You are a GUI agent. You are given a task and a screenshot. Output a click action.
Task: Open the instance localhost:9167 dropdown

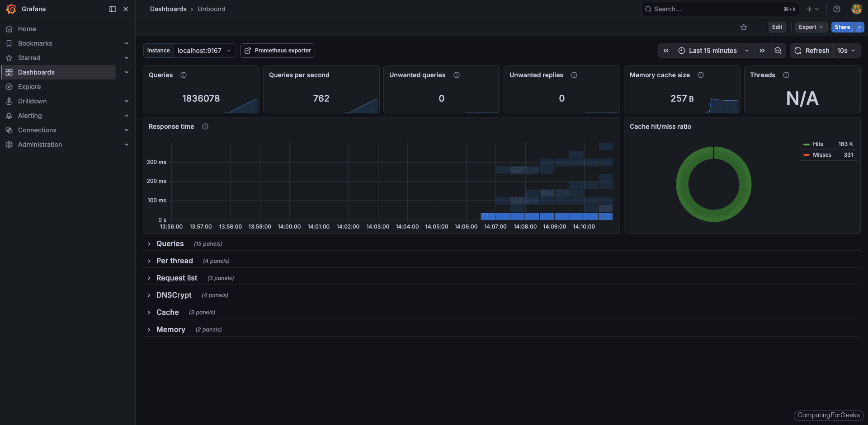[x=204, y=51]
